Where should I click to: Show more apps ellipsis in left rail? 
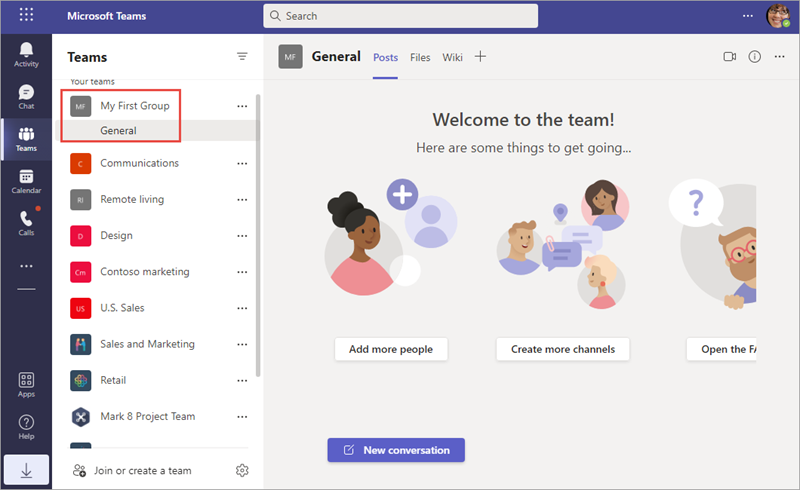26,266
